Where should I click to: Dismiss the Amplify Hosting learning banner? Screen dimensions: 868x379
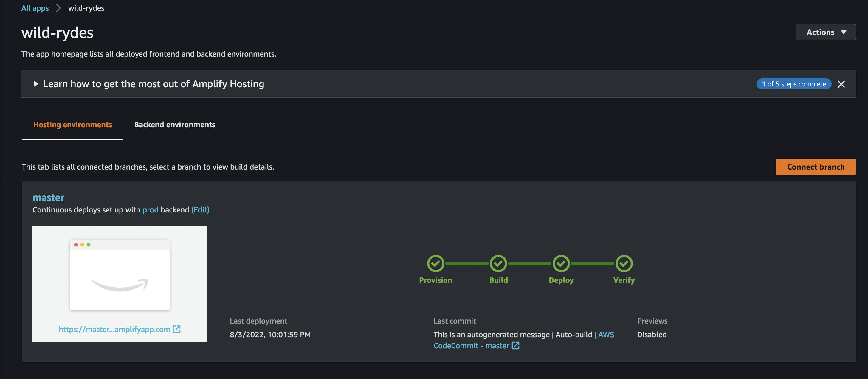tap(841, 84)
